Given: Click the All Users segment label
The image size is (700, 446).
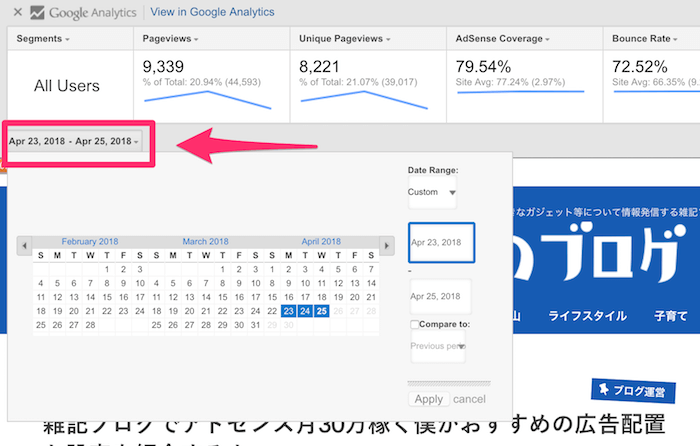Looking at the screenshot, I should (x=67, y=86).
